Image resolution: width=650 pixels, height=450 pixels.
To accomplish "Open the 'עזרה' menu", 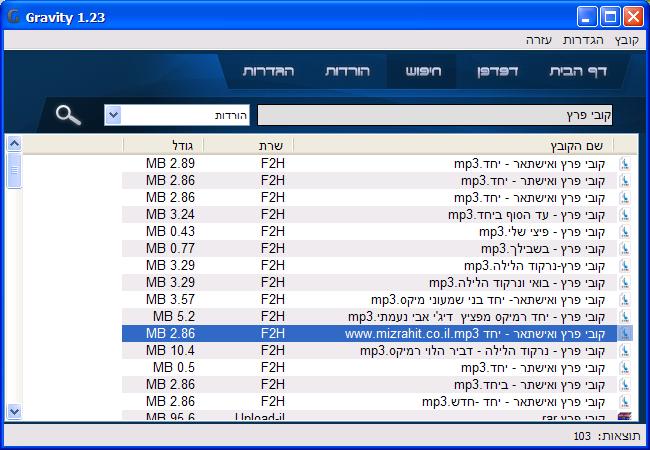I will (538, 40).
